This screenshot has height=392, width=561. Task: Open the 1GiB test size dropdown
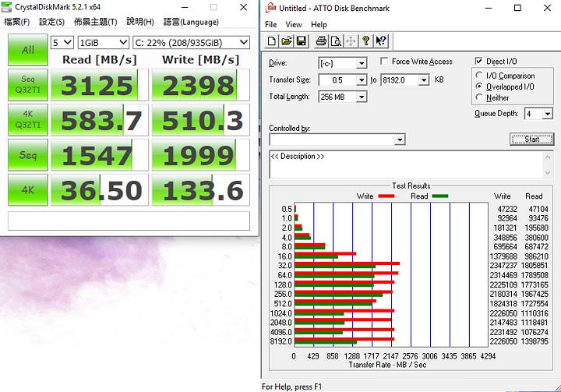[104, 43]
